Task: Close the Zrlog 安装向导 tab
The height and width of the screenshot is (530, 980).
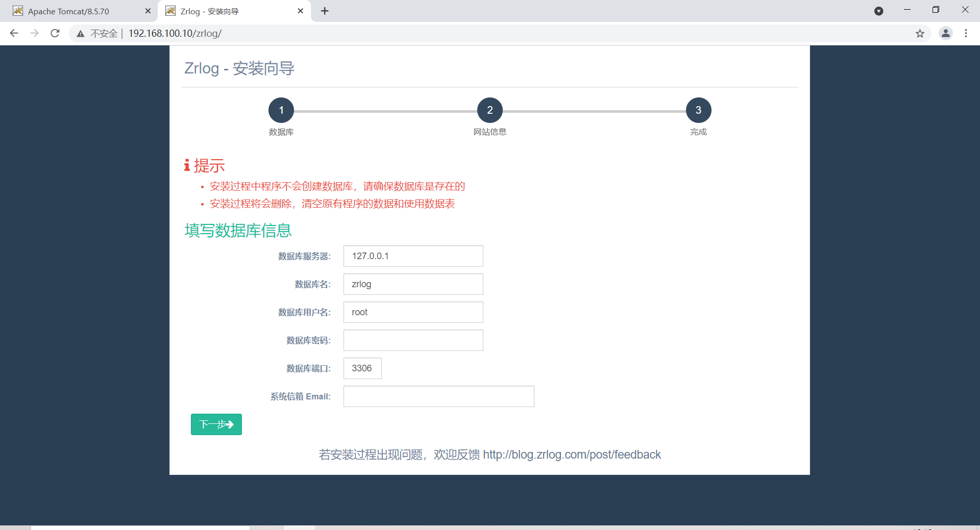Action: 300,11
